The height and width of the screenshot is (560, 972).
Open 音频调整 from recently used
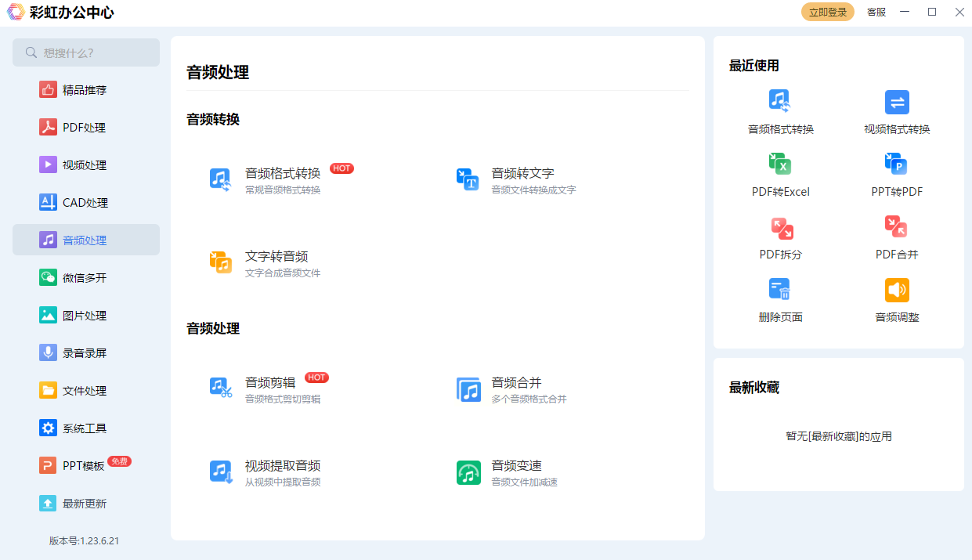pos(897,300)
